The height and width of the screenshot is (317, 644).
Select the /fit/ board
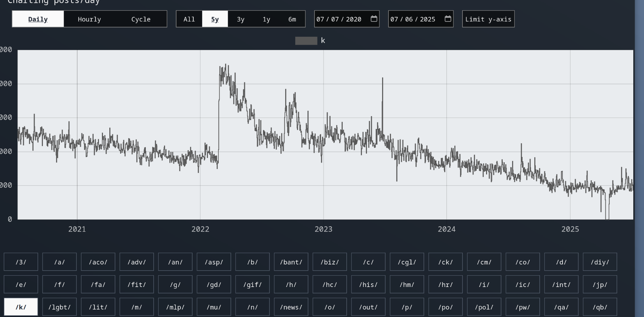click(137, 284)
